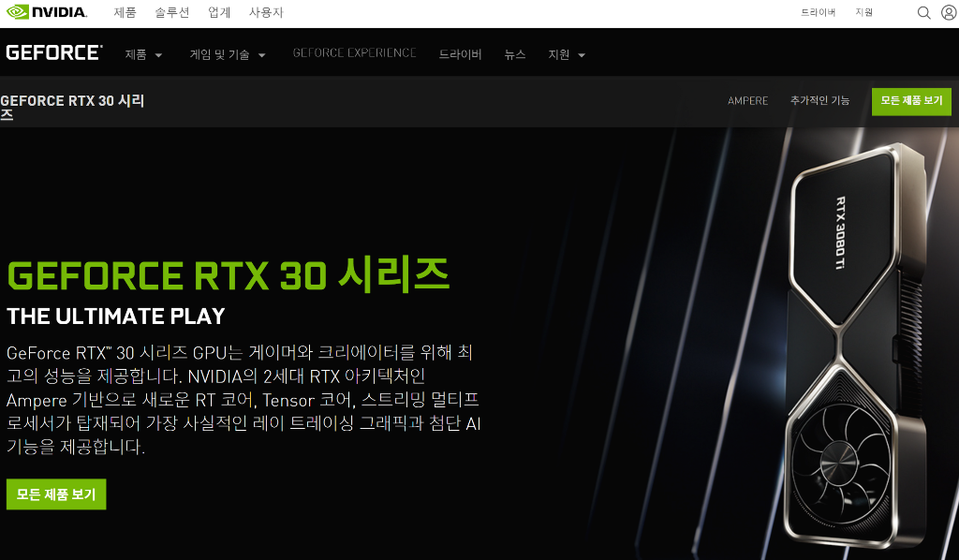Viewport: 959px width, 560px height.
Task: Click GEFORCE RTX 30 시리즈 sub-header title
Action: click(72, 107)
